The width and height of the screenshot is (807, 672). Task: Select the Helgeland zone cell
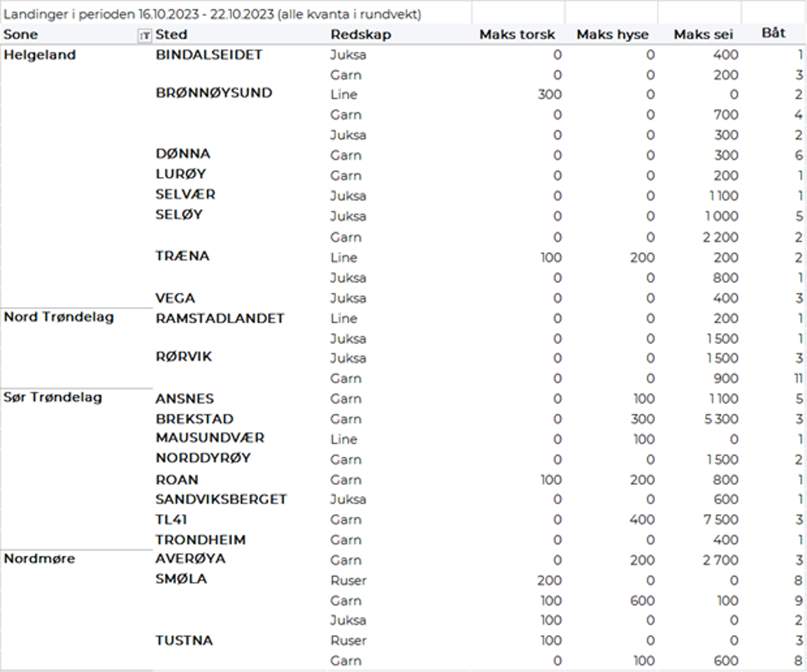(x=40, y=55)
